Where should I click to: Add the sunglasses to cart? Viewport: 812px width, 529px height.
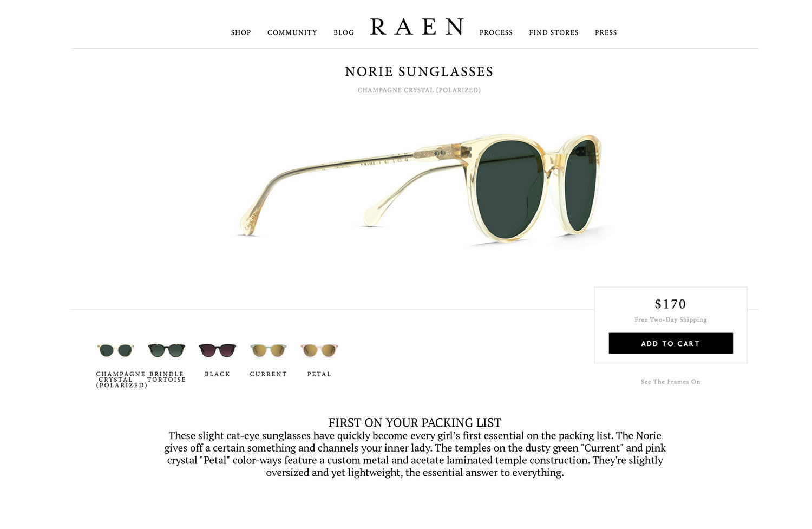[671, 343]
